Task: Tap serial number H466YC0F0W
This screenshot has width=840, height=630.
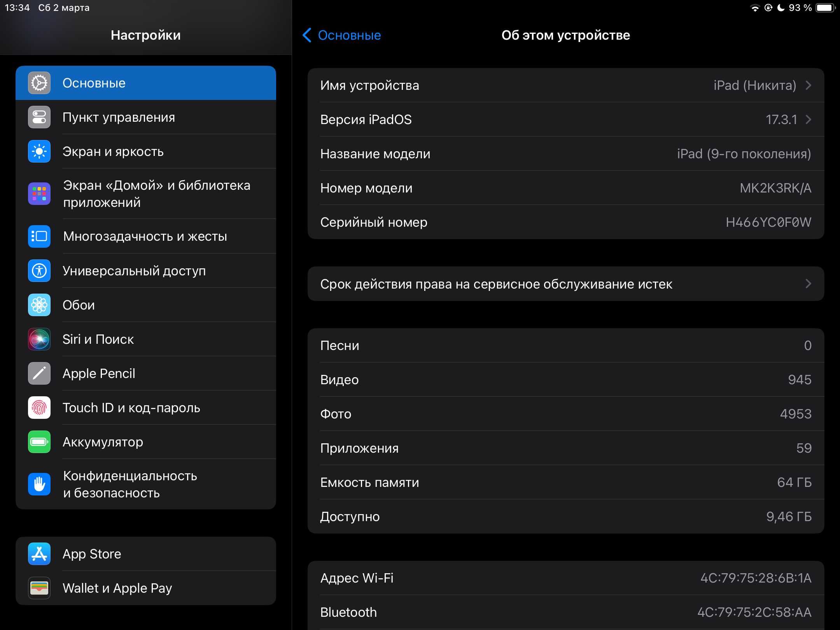Action: point(768,222)
